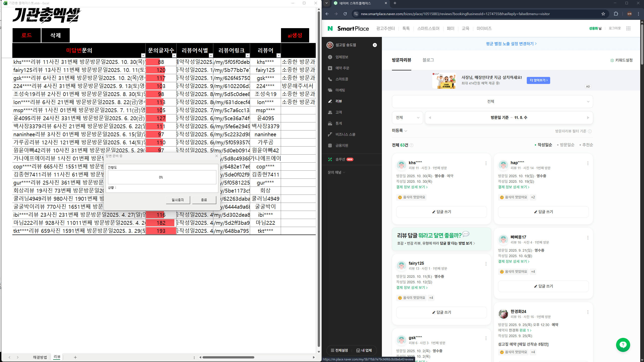The height and width of the screenshot is (362, 644).
Task: Collapse the sidebar arrow next to 섬고짚 송도점
Action: tap(375, 45)
